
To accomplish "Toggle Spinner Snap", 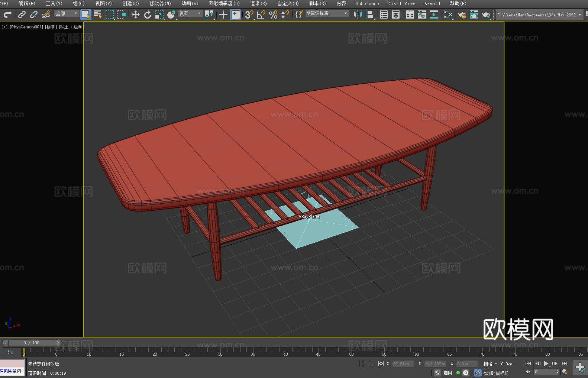I will coord(285,14).
